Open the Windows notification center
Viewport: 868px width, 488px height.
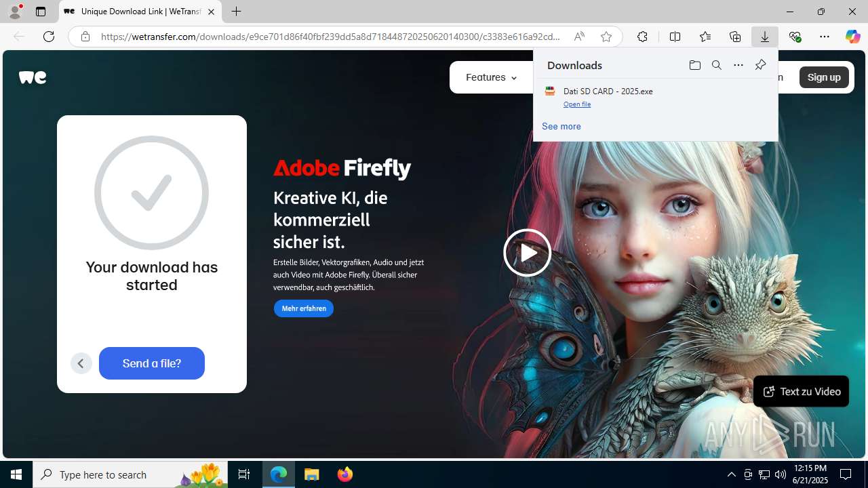846,474
